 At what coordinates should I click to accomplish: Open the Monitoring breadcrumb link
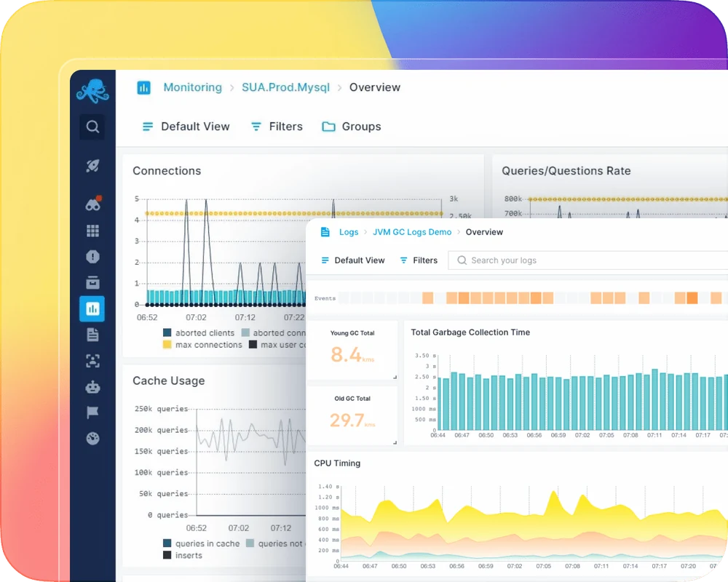point(193,87)
